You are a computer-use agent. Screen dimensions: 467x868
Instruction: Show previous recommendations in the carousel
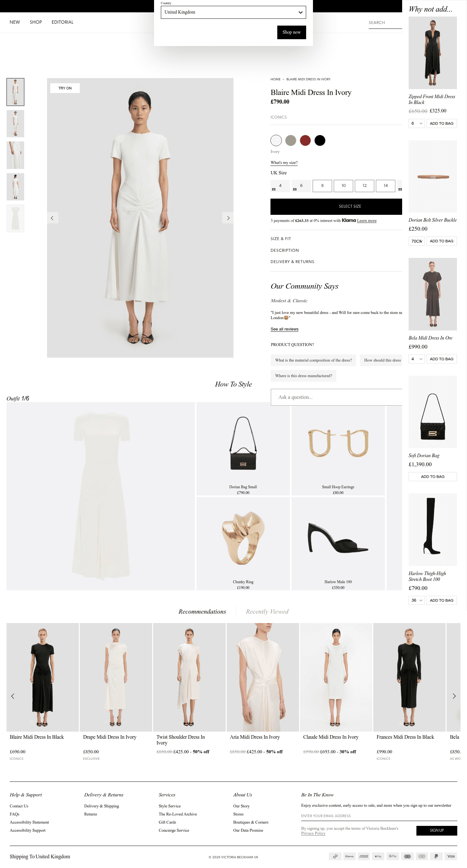13,696
